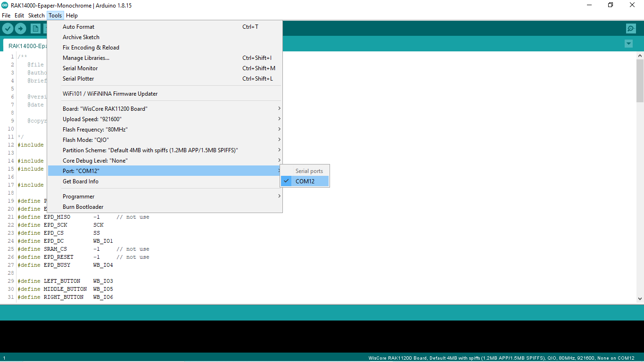This screenshot has width=644, height=362.
Task: Select the checked COM12 serial port
Action: pos(305,181)
